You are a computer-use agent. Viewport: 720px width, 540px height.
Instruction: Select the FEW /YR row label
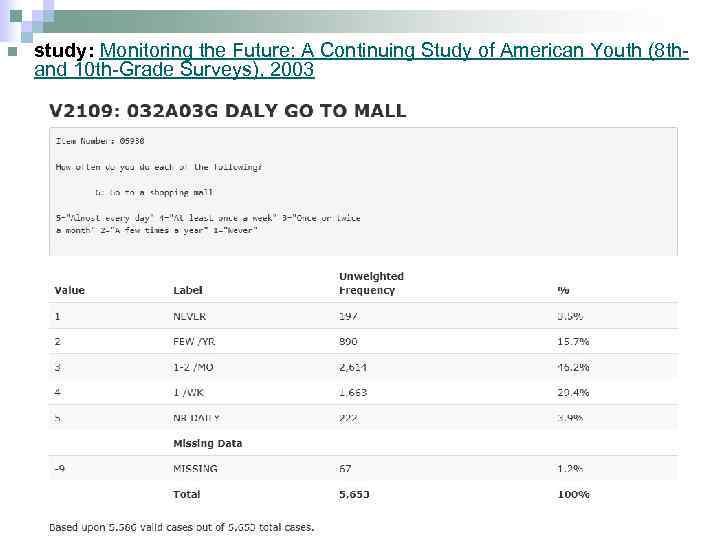point(194,341)
